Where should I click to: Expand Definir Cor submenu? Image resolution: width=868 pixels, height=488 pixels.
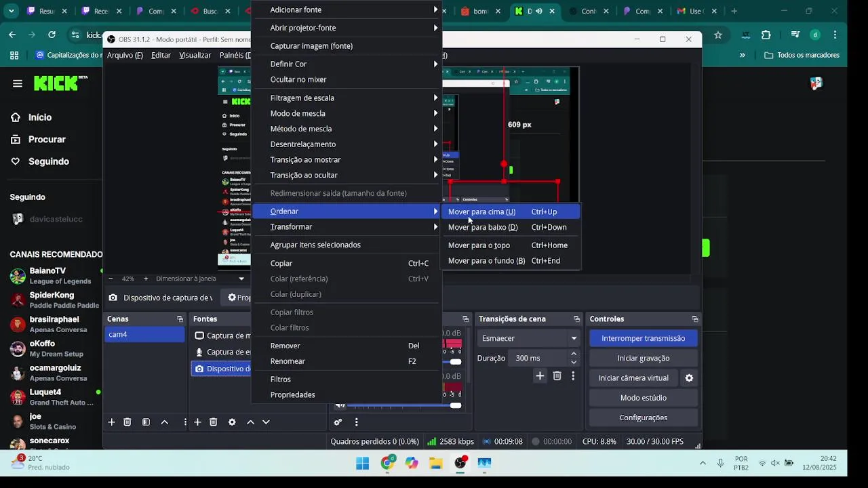(346, 64)
